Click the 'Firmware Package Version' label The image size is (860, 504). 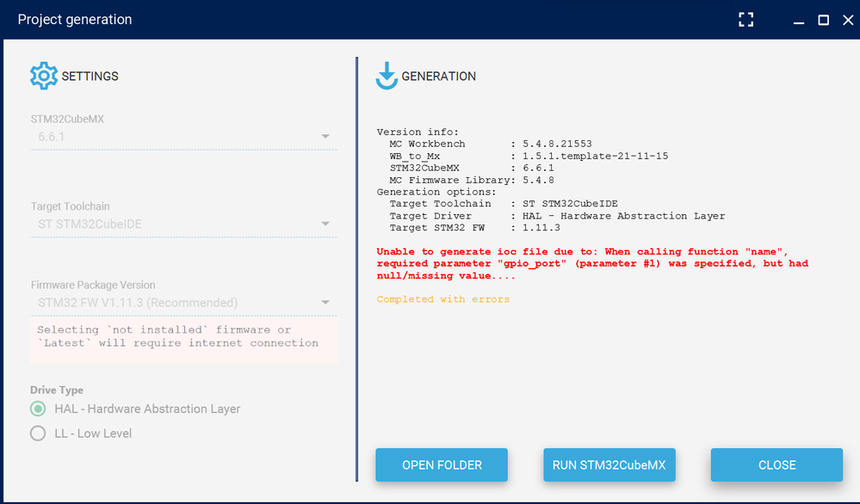[93, 285]
